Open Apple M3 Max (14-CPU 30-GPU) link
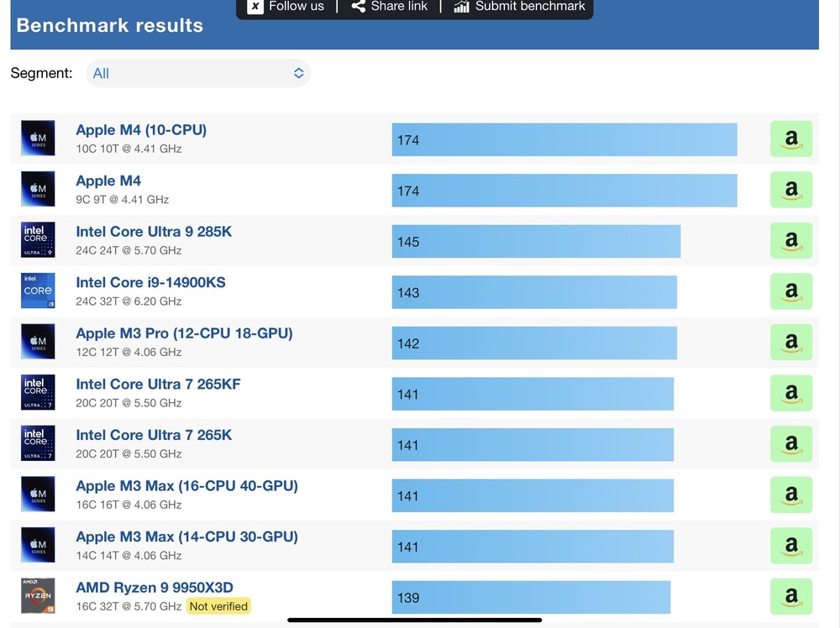The width and height of the screenshot is (840, 628). (x=187, y=537)
